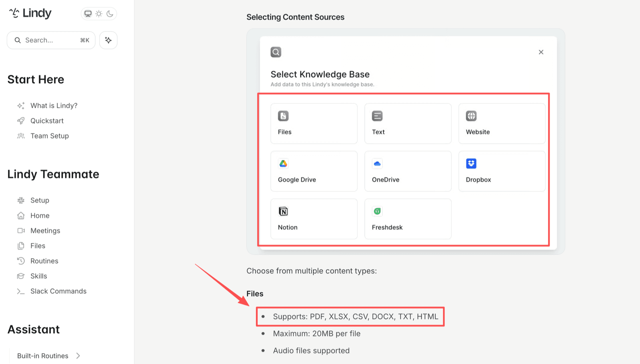640x364 pixels.
Task: Click 'Choose from multiple content types' text
Action: point(312,271)
